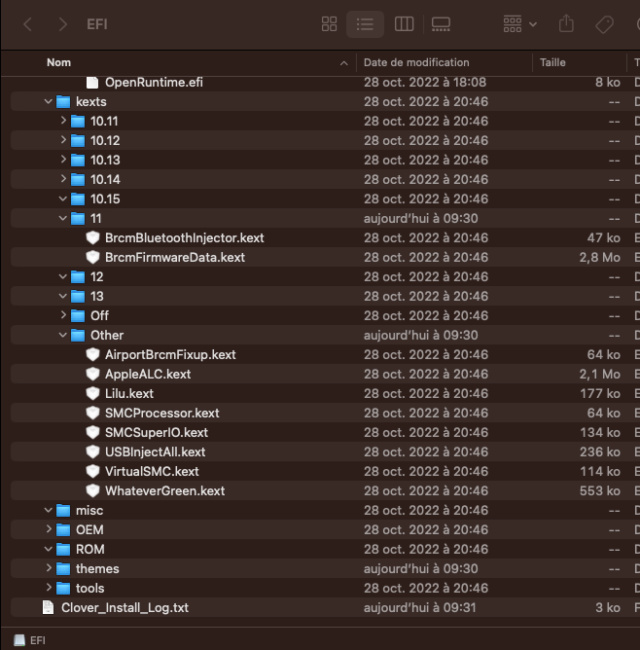Expand the 10.12 folder

point(63,140)
